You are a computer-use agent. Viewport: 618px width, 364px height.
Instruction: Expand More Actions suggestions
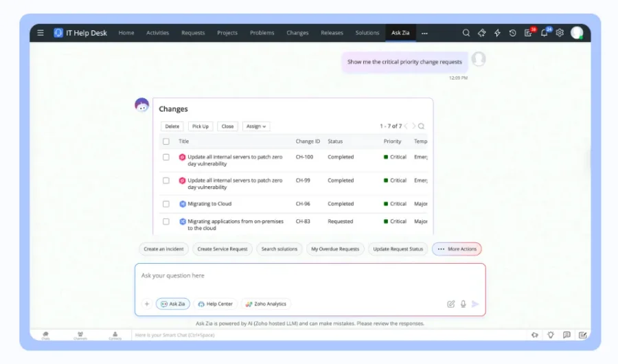coord(457,249)
